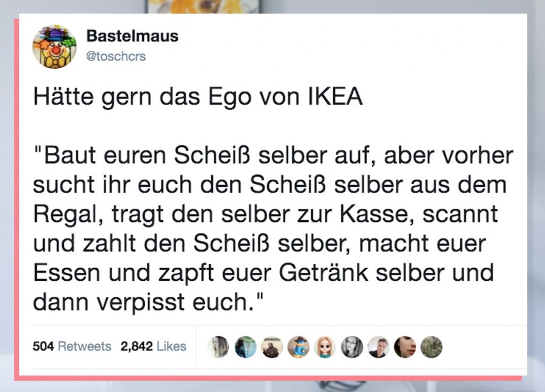Open the pale blonde-haired liker avatar

pos(218,347)
